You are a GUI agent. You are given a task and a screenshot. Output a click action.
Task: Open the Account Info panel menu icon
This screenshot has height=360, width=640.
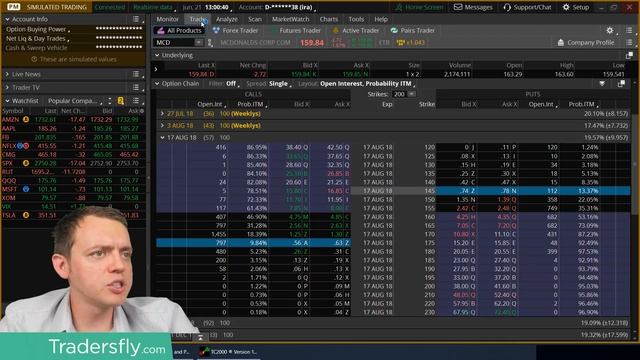pos(136,19)
